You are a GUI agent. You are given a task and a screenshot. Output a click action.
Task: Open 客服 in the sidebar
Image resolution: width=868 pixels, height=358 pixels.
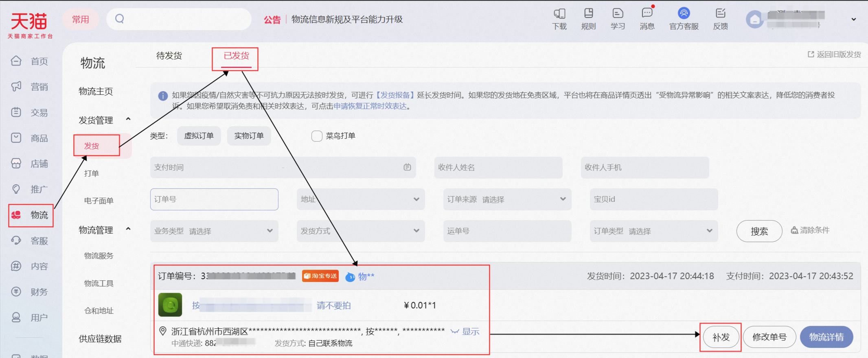click(30, 241)
